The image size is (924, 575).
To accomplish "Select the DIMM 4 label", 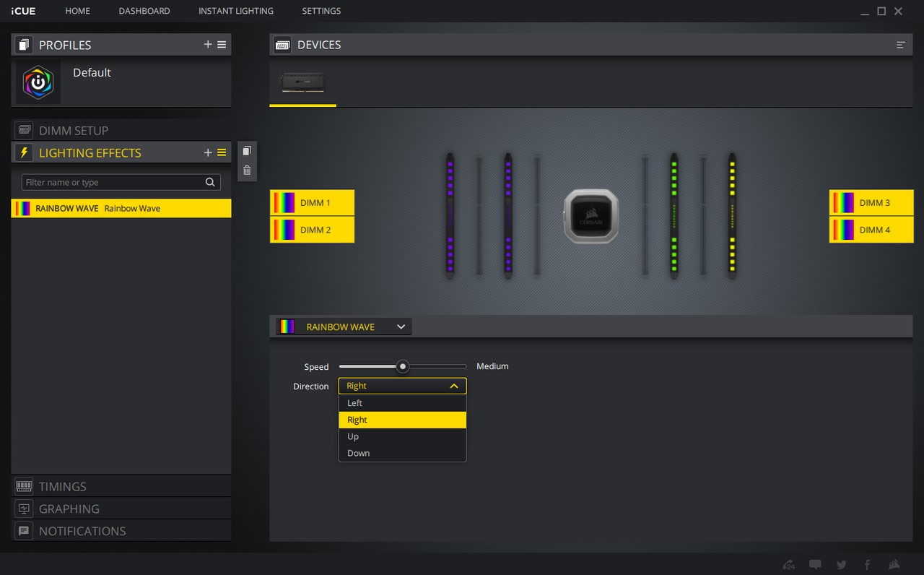I will tap(871, 230).
